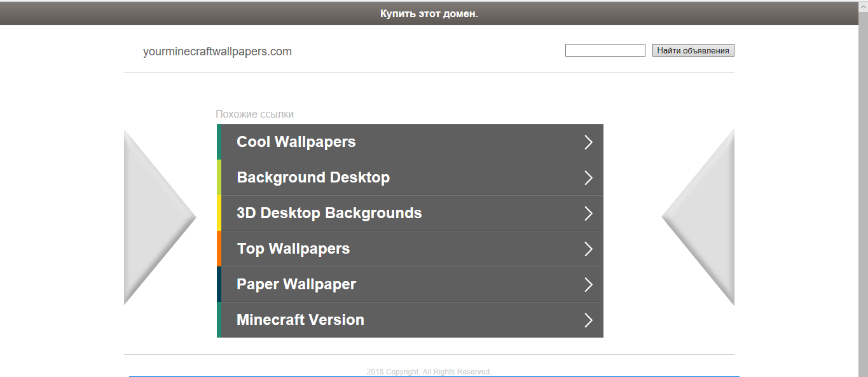Visit the Paper Wallpaper link
868x377 pixels.
[296, 284]
